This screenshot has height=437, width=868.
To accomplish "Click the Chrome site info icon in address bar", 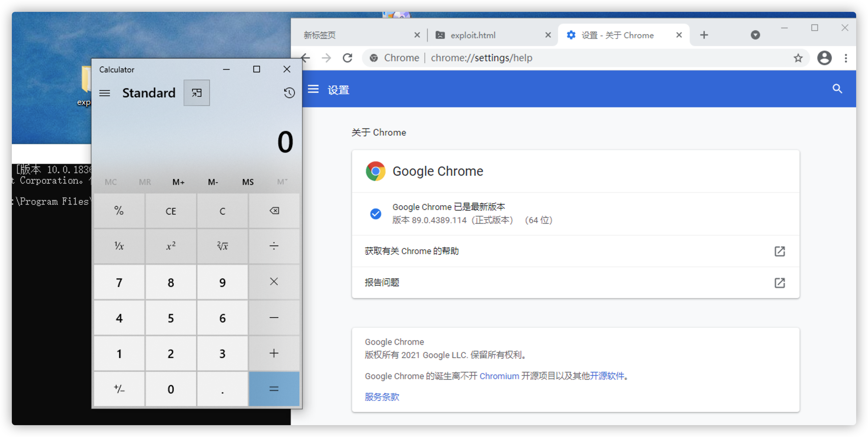I will click(x=373, y=58).
